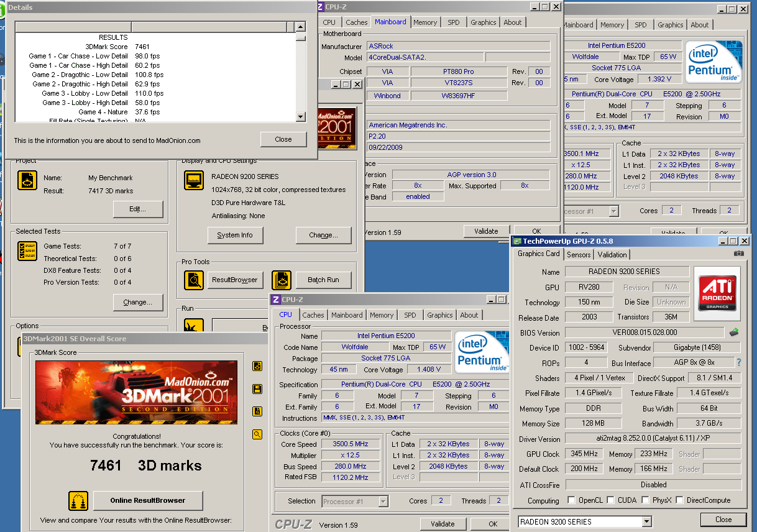
Task: Click Validate in CPU-Z showing ASRock mainboard
Action: tap(486, 231)
